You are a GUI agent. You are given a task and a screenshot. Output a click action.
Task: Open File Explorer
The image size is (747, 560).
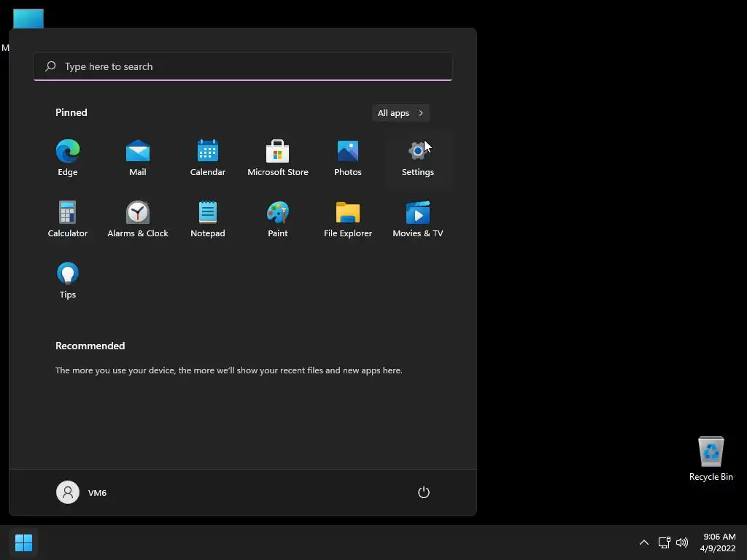pyautogui.click(x=348, y=219)
